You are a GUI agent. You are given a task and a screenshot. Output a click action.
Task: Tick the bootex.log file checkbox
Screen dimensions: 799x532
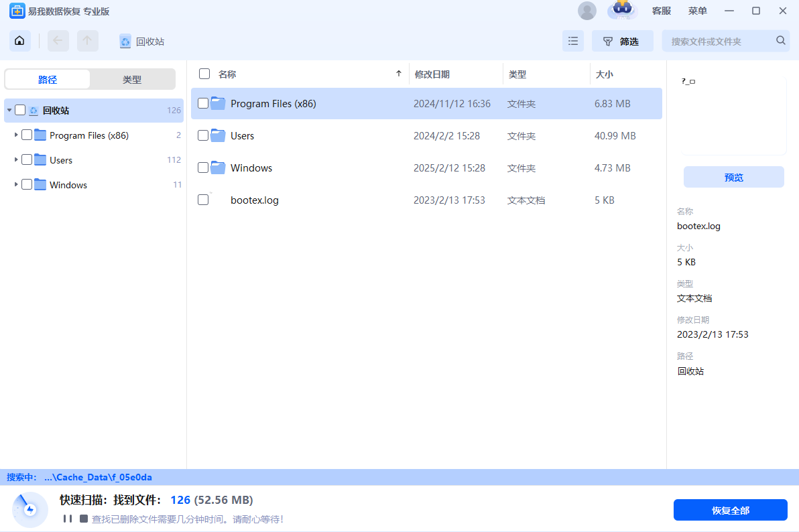203,200
